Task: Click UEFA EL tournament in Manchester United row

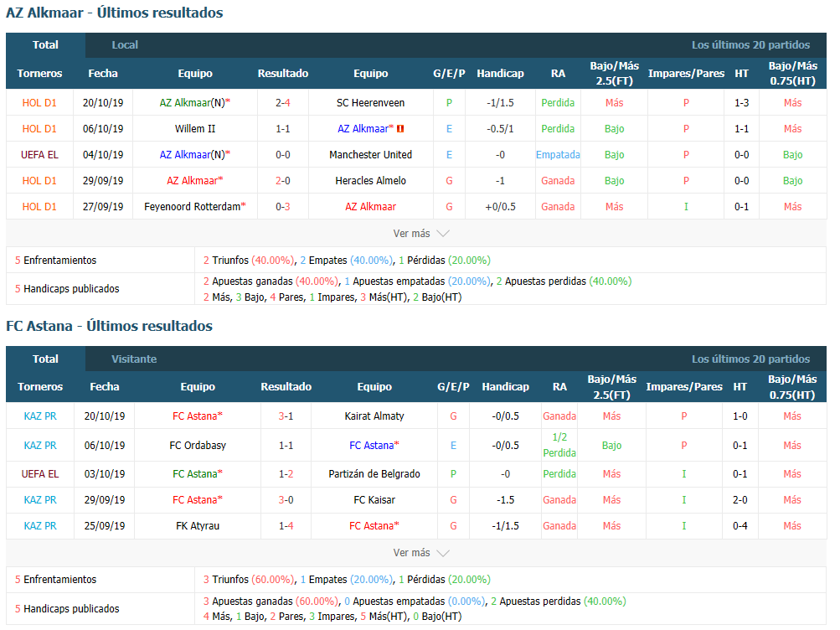Action: pyautogui.click(x=39, y=155)
